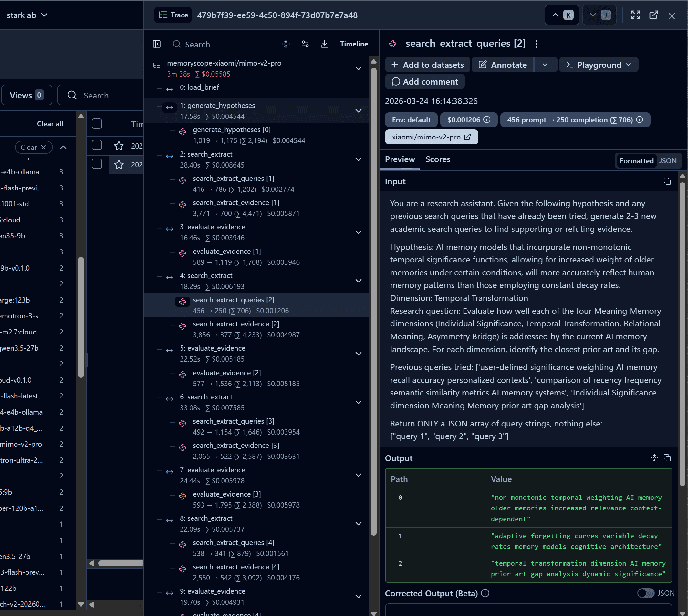Check the first trace row checkbox

coord(97,145)
